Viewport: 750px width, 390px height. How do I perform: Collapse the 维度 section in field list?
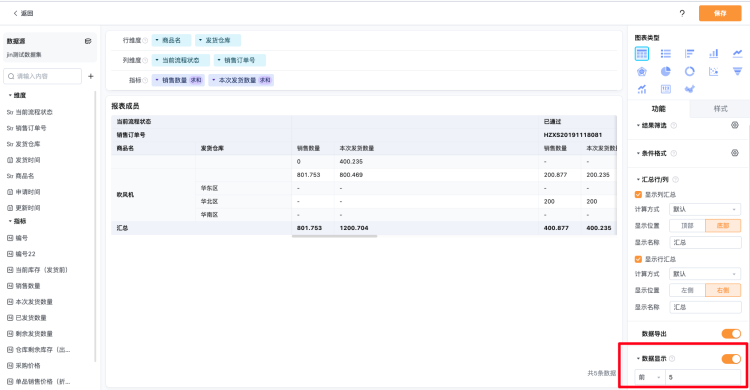click(10, 95)
